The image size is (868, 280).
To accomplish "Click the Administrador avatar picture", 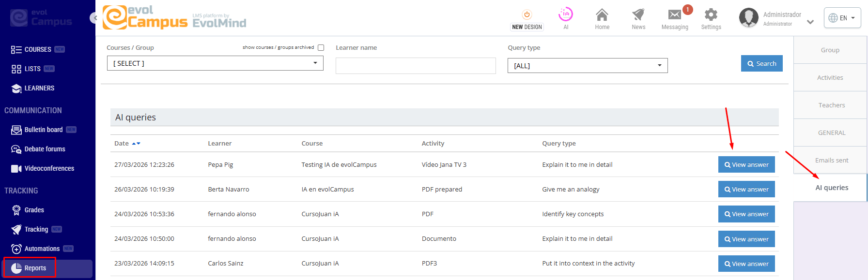I will (x=749, y=17).
